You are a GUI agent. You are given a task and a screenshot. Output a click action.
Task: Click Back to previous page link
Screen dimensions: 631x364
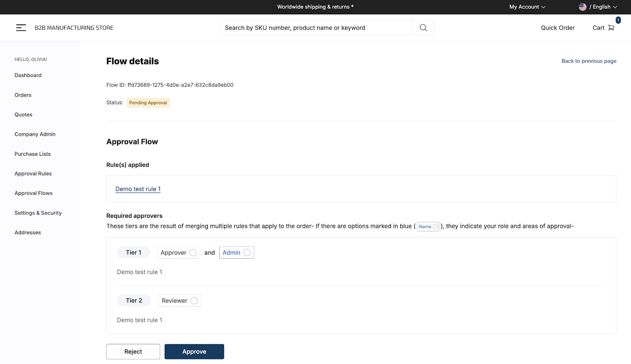[589, 61]
